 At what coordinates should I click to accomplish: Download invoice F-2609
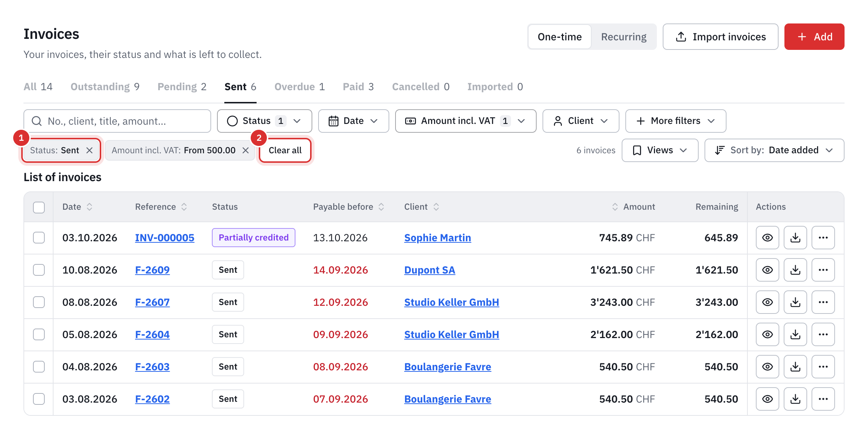click(x=795, y=270)
